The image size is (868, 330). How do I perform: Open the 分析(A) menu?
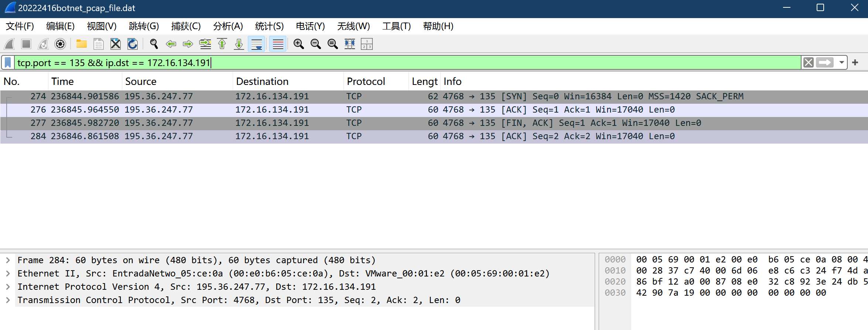[228, 26]
